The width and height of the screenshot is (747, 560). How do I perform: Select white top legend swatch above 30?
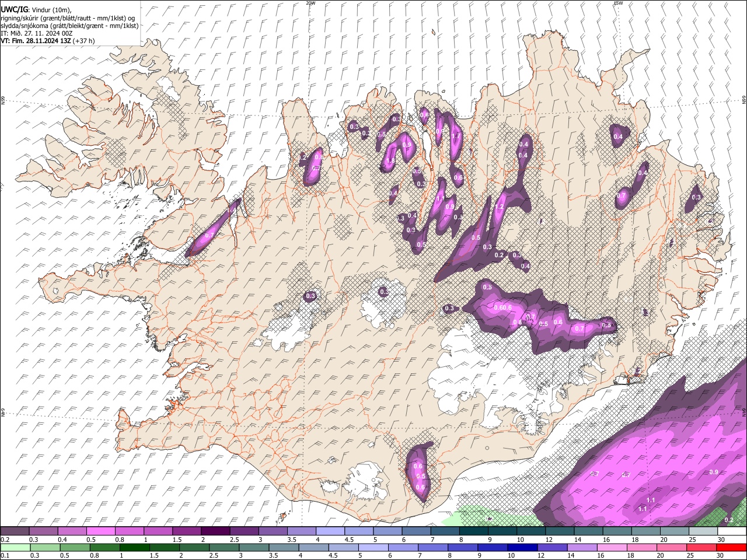coord(732,531)
